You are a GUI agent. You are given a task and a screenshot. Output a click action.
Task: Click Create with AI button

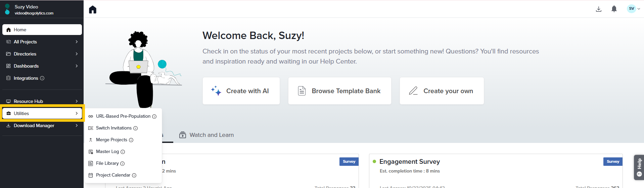coord(241,91)
